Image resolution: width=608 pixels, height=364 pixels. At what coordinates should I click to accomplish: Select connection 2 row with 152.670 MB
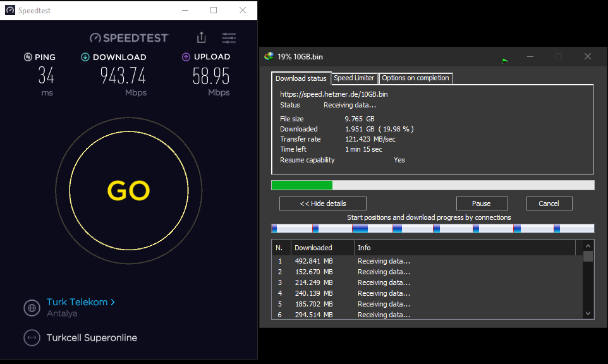click(427, 272)
